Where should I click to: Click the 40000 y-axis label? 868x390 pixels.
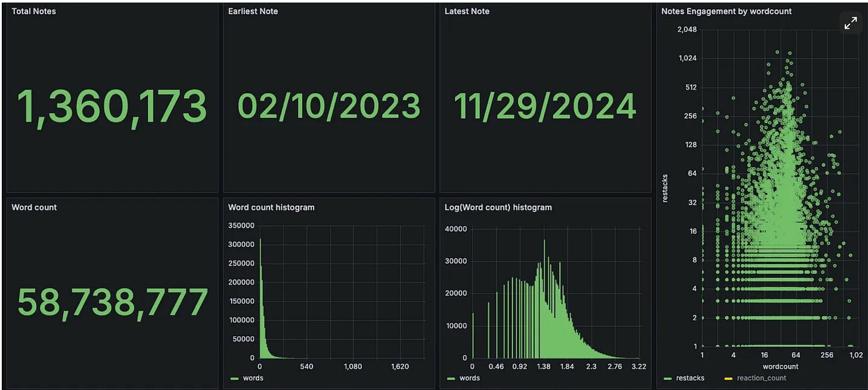pos(456,229)
